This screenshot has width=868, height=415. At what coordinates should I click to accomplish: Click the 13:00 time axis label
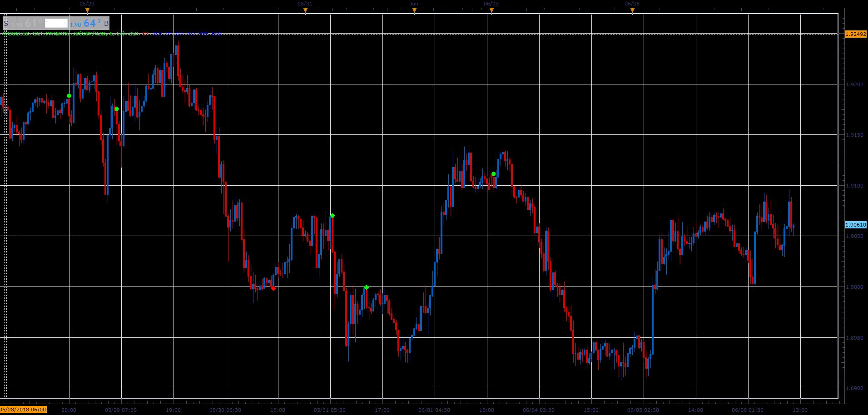click(x=800, y=410)
